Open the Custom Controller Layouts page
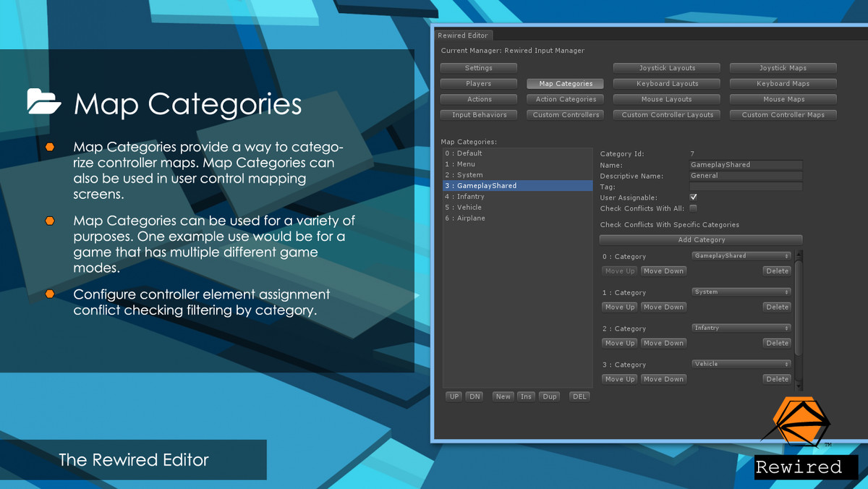868x489 pixels. pyautogui.click(x=667, y=115)
